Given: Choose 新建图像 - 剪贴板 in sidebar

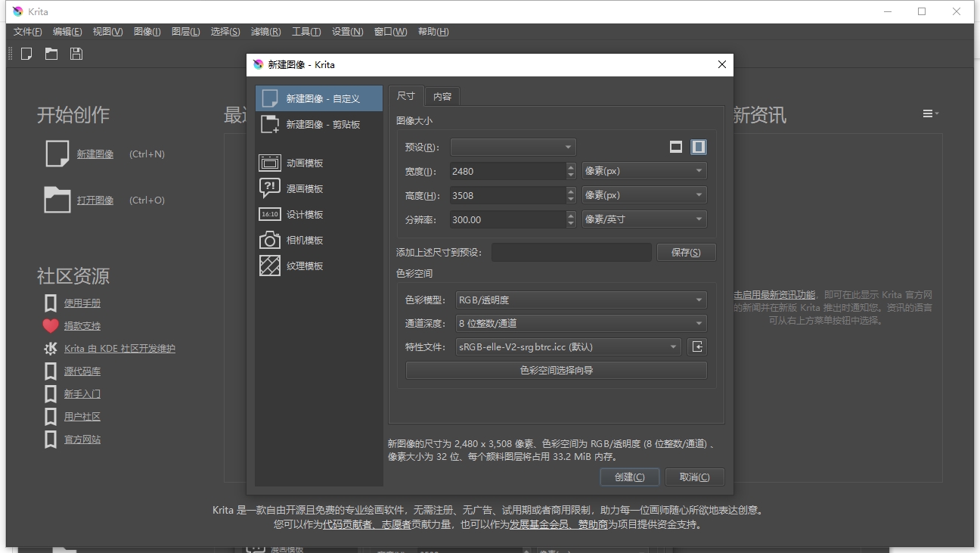Looking at the screenshot, I should click(319, 124).
